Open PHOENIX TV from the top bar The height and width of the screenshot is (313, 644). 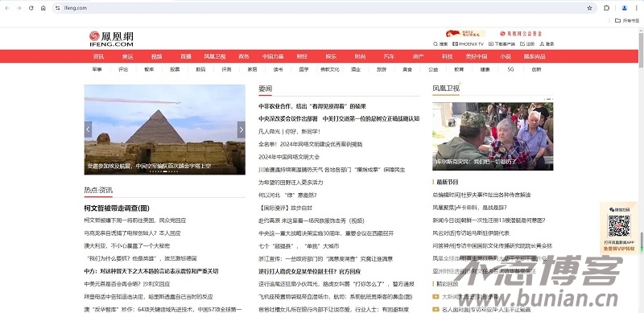point(469,44)
